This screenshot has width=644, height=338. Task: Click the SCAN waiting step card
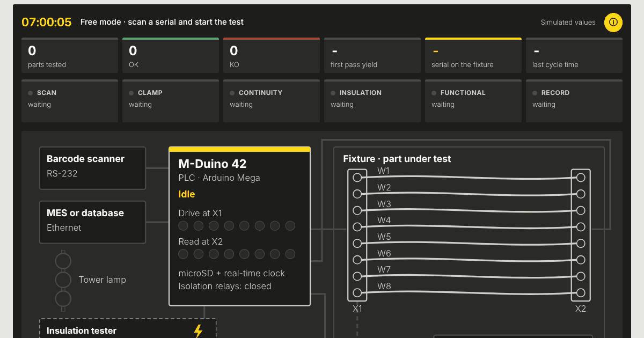70,101
